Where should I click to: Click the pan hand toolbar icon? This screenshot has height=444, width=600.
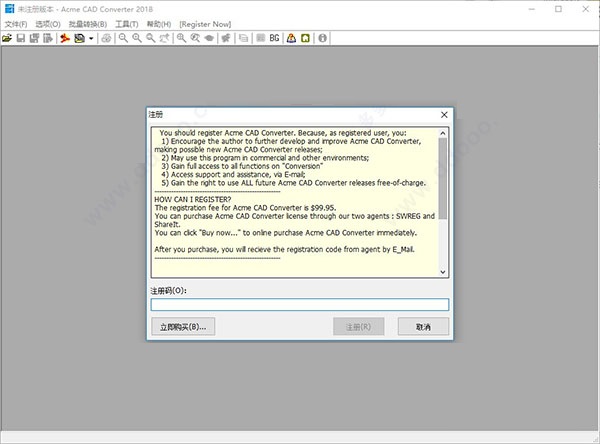(226, 38)
